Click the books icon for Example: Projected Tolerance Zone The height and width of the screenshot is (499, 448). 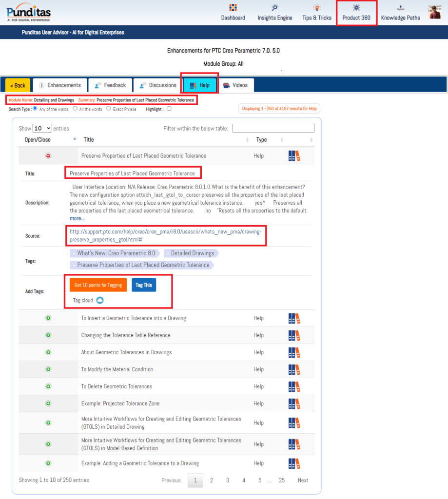point(294,403)
